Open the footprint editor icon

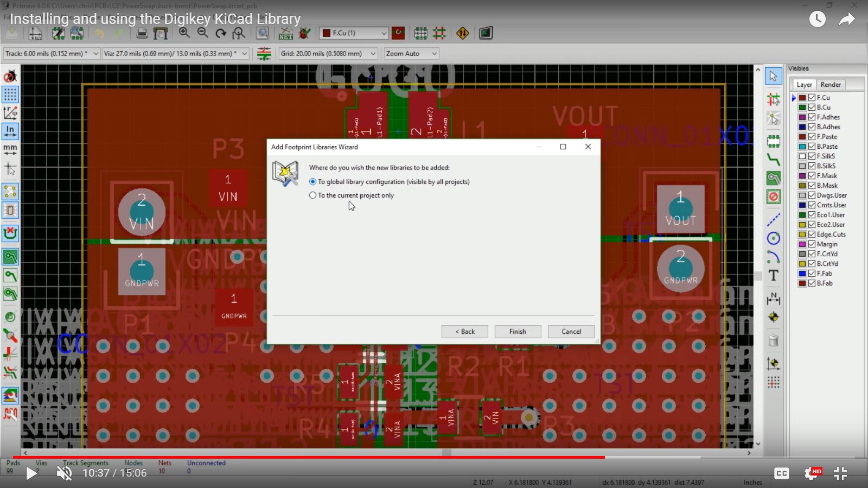pyautogui.click(x=58, y=34)
